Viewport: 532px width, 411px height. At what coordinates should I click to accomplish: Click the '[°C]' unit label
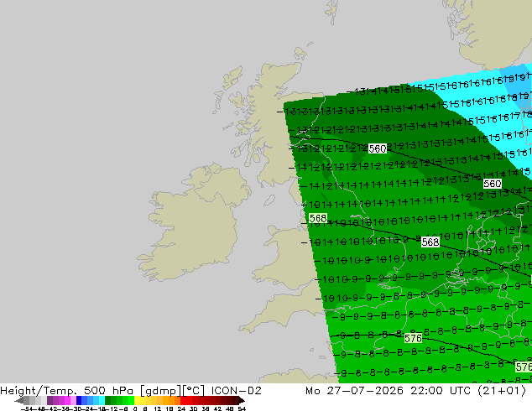(194, 391)
